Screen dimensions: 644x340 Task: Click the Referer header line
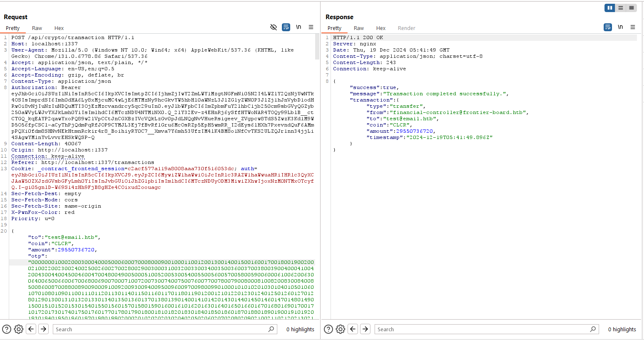[83, 162]
